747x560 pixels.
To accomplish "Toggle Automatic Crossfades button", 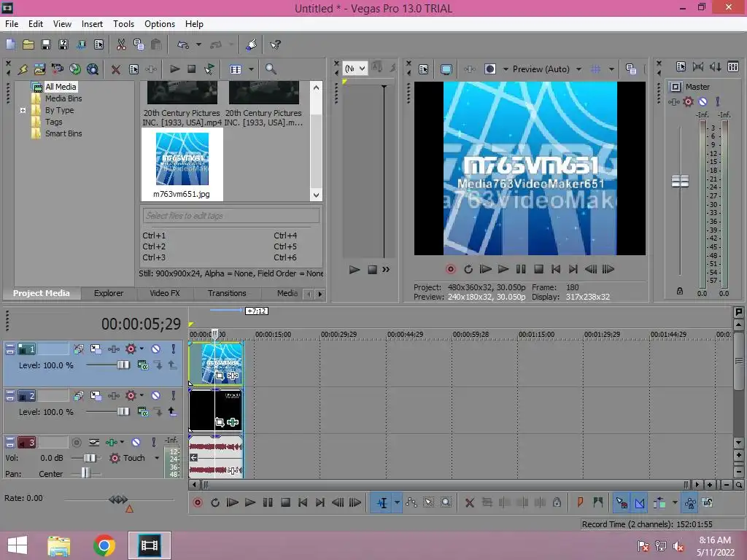I will [x=640, y=503].
